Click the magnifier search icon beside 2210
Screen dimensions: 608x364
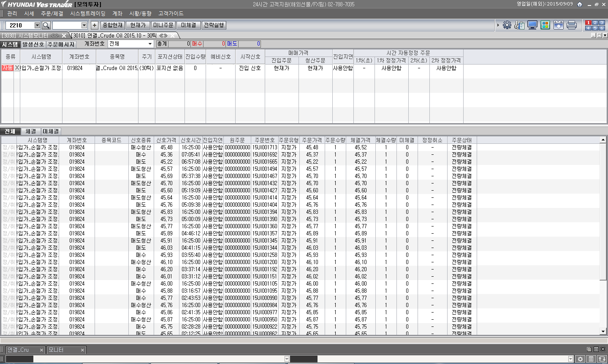point(46,25)
